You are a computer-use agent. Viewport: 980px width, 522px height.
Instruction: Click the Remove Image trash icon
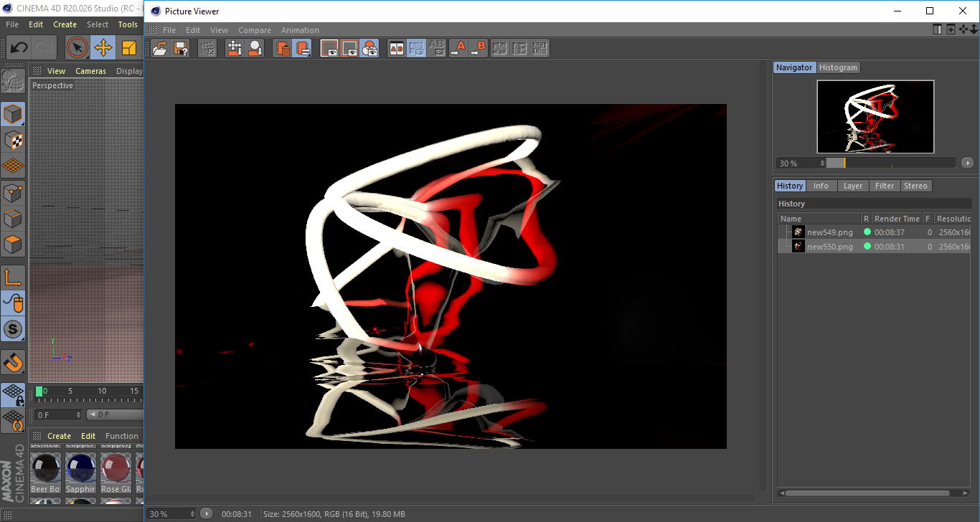point(283,49)
